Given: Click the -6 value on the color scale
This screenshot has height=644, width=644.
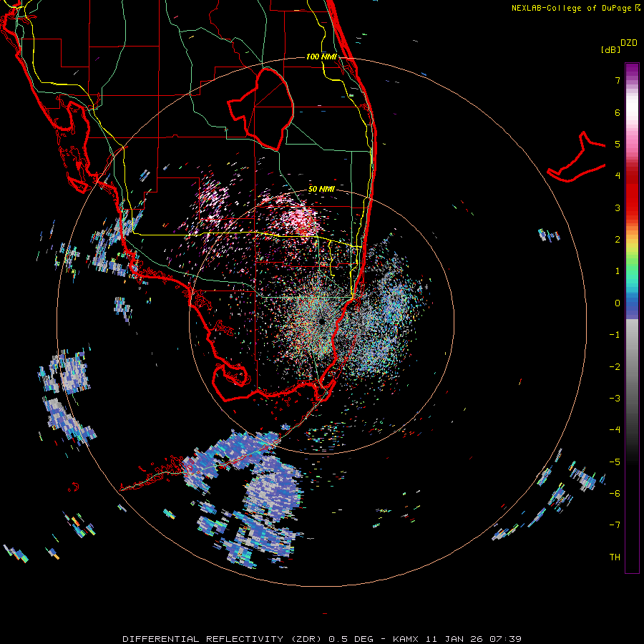Looking at the screenshot, I should [x=615, y=494].
